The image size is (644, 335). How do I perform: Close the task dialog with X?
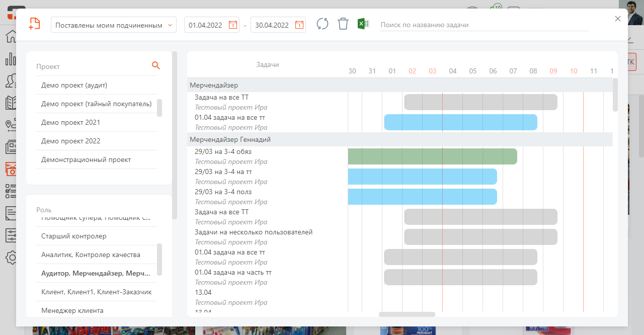tap(618, 19)
